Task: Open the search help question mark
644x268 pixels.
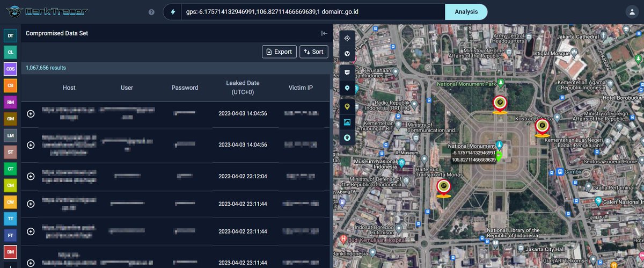Action: pyautogui.click(x=151, y=12)
